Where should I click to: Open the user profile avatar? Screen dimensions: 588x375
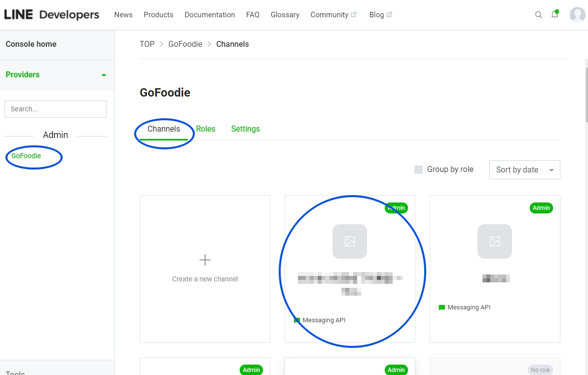point(577,15)
